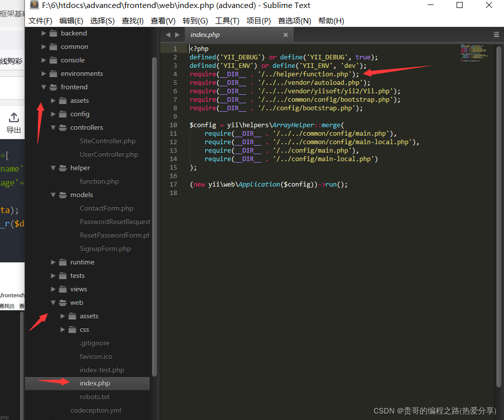Click the config folder icon
Screen dimensions: 504x420
63,114
